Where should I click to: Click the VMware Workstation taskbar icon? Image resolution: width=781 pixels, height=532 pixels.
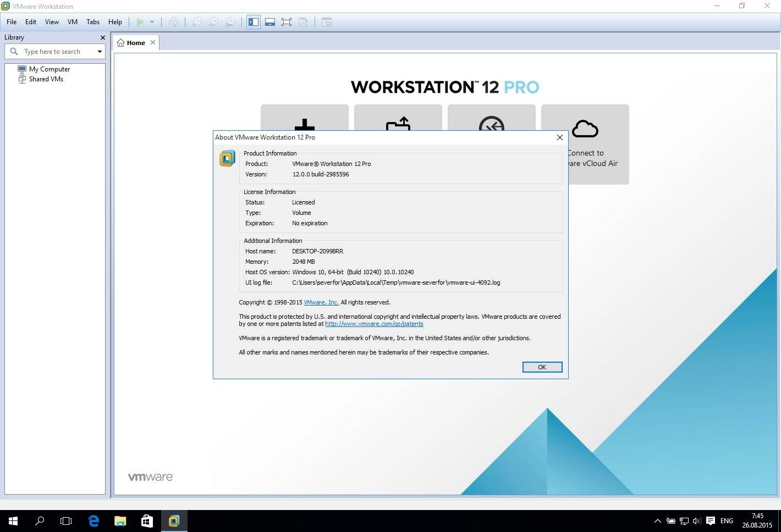(174, 520)
